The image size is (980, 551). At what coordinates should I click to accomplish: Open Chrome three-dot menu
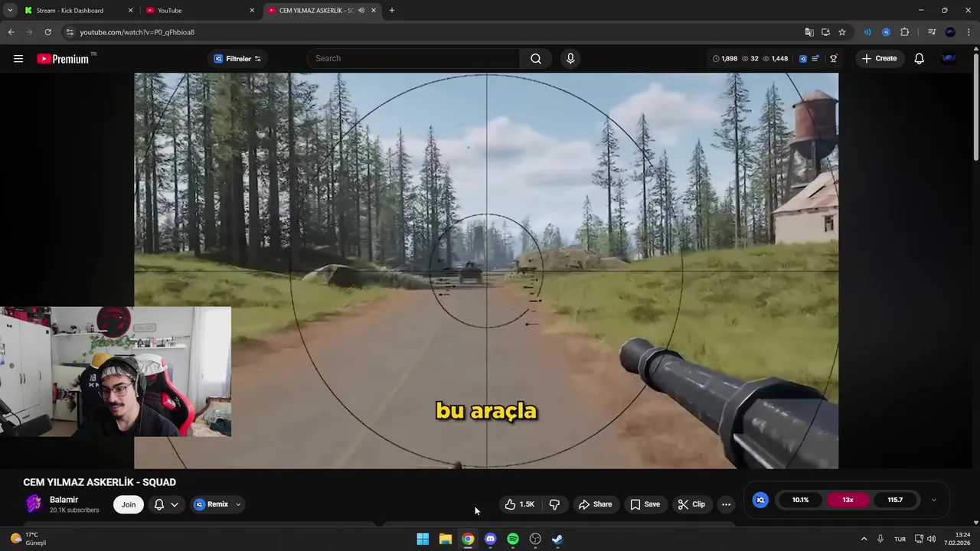969,32
